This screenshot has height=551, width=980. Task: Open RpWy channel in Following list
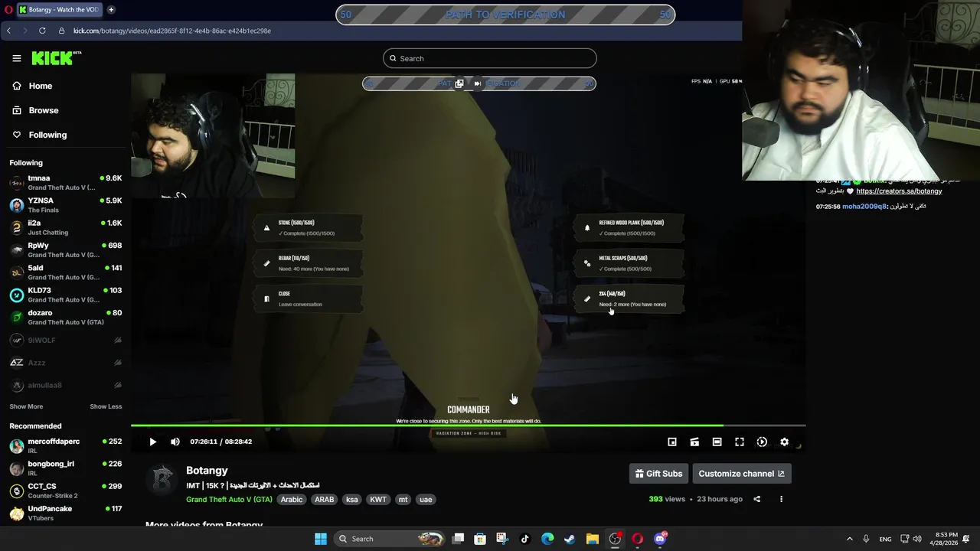click(65, 250)
